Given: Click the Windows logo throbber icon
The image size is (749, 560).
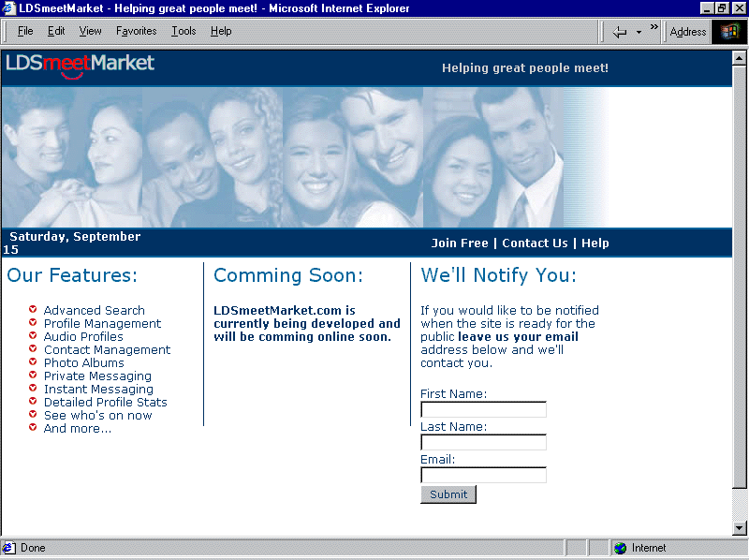Looking at the screenshot, I should point(729,32).
